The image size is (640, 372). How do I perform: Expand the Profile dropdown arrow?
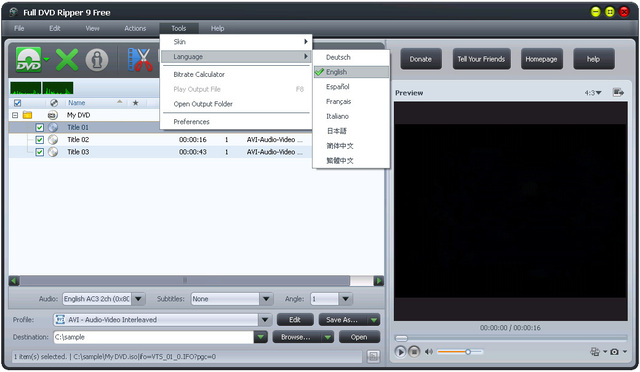tap(265, 320)
